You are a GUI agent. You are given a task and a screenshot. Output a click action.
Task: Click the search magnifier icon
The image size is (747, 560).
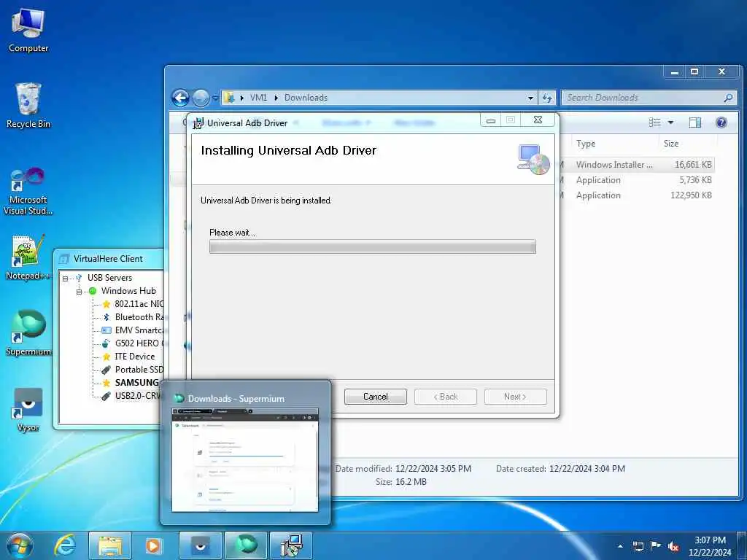tap(728, 98)
